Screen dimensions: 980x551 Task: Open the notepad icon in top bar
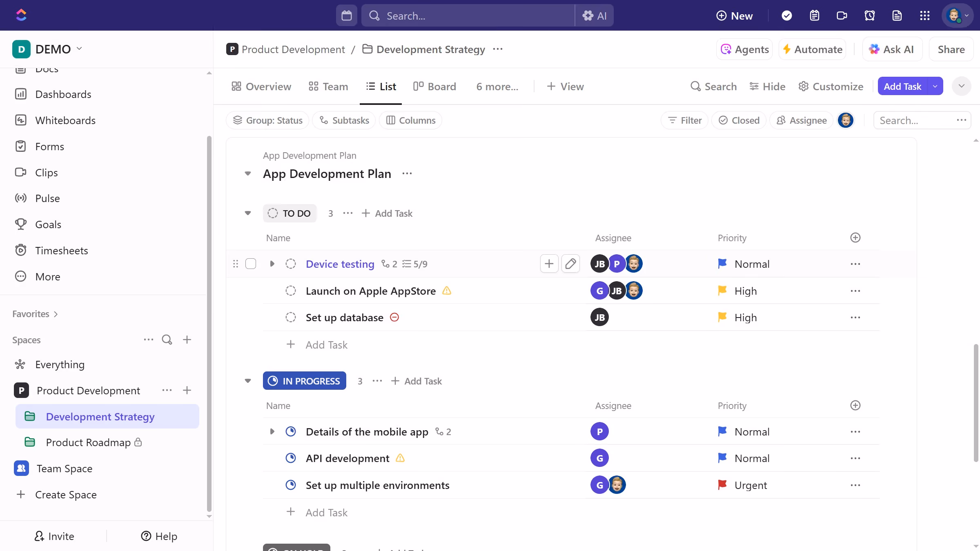click(x=814, y=16)
